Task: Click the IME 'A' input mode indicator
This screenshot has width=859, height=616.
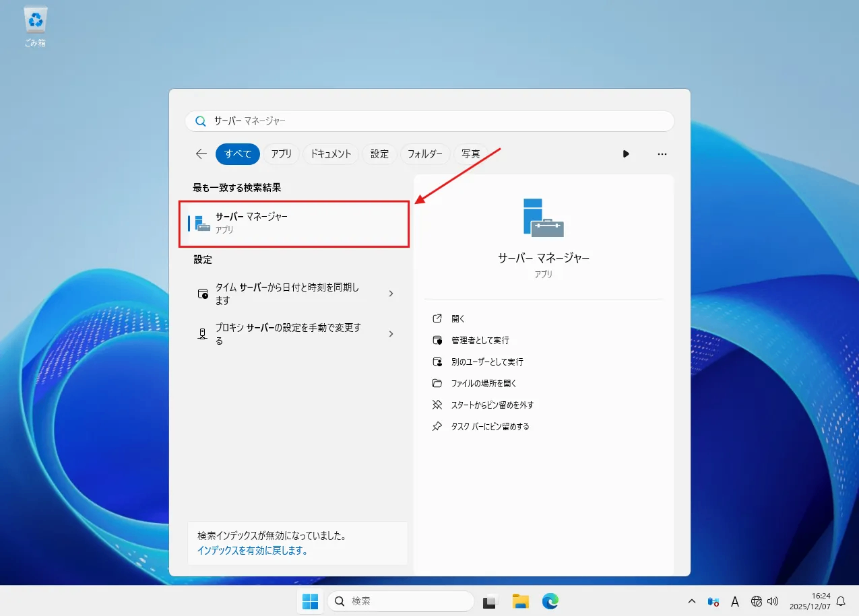Action: click(735, 601)
